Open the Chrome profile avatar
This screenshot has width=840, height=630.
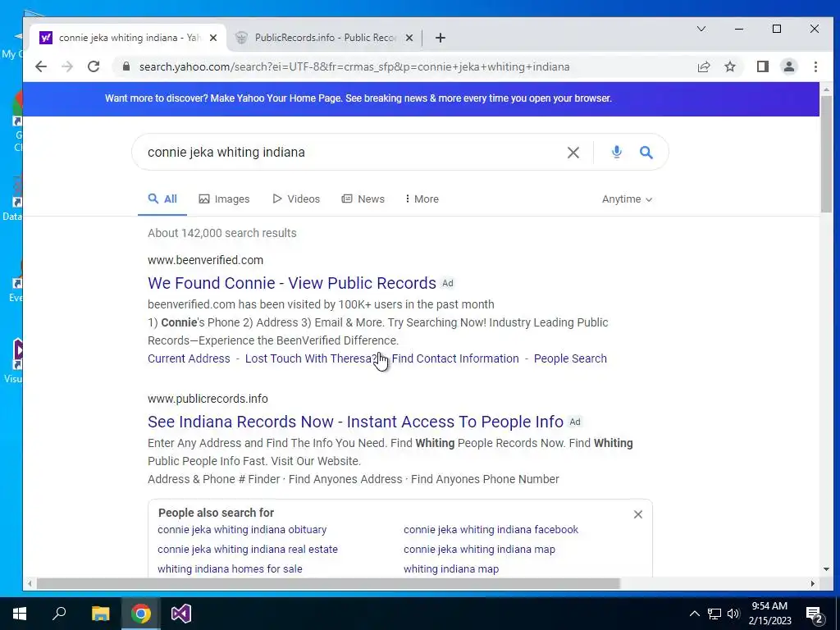[788, 66]
